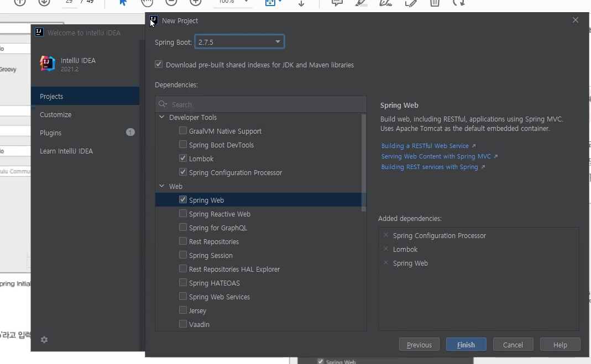Open settings gear in Welcome window
Viewport: 591px width, 364px height.
pos(44,340)
